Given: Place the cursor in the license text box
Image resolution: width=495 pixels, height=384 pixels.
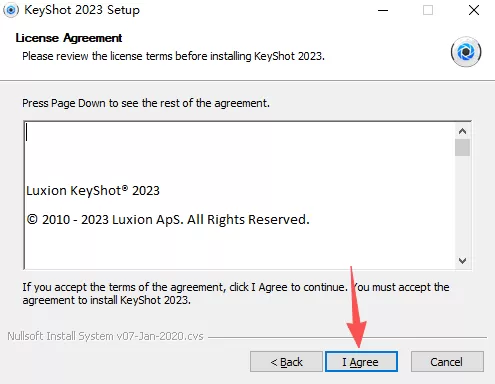Looking at the screenshot, I should [x=240, y=195].
